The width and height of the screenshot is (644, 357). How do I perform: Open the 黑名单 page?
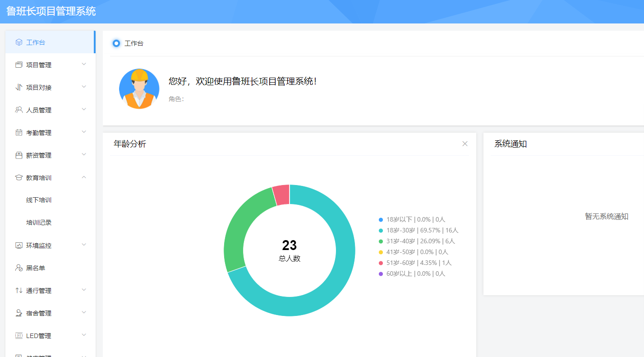36,267
